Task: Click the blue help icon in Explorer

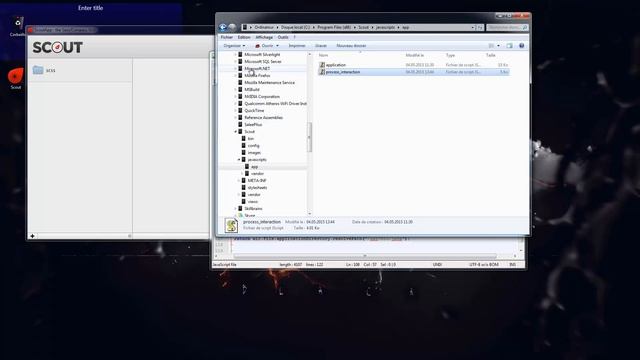Action: tap(521, 46)
